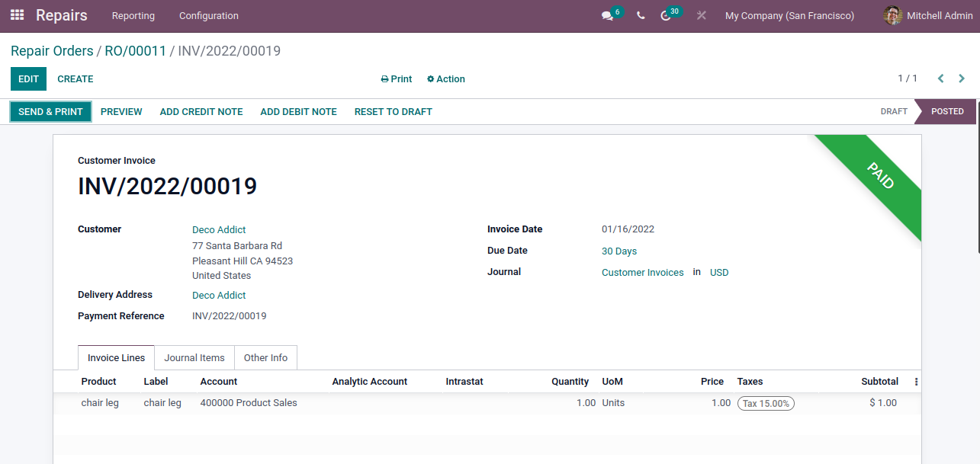Open the USD currency link
Image resolution: width=980 pixels, height=464 pixels.
point(719,273)
